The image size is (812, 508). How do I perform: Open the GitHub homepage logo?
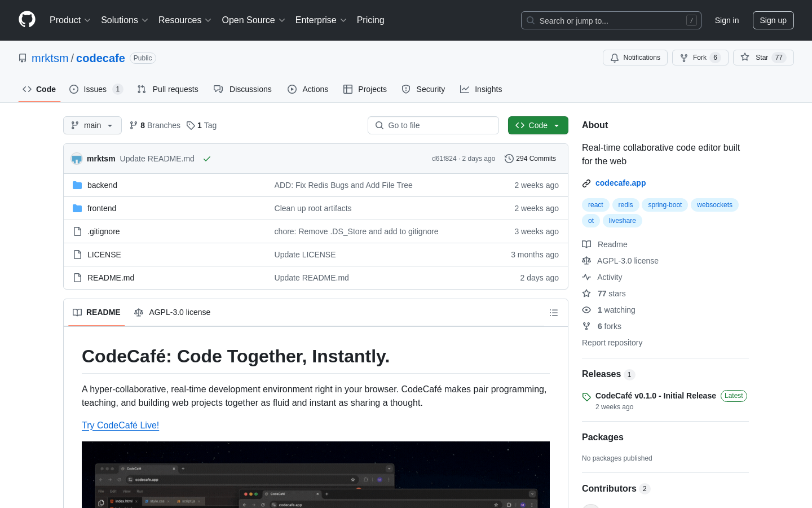(x=27, y=20)
